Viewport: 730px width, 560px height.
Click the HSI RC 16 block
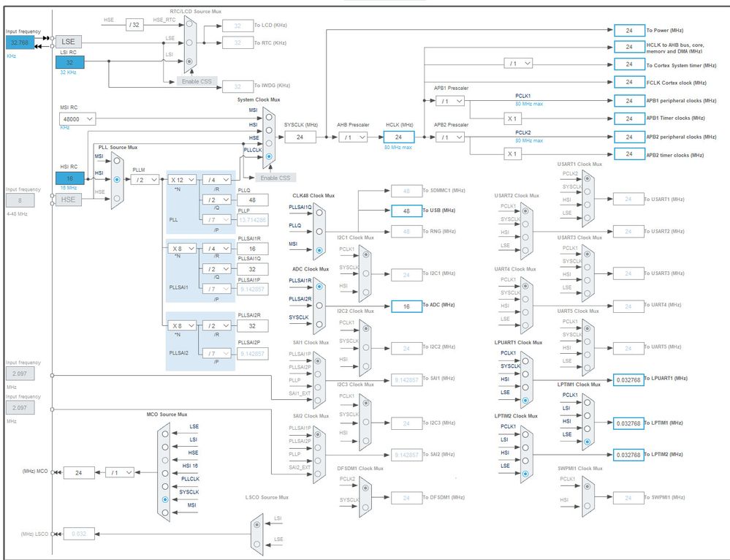coord(70,178)
